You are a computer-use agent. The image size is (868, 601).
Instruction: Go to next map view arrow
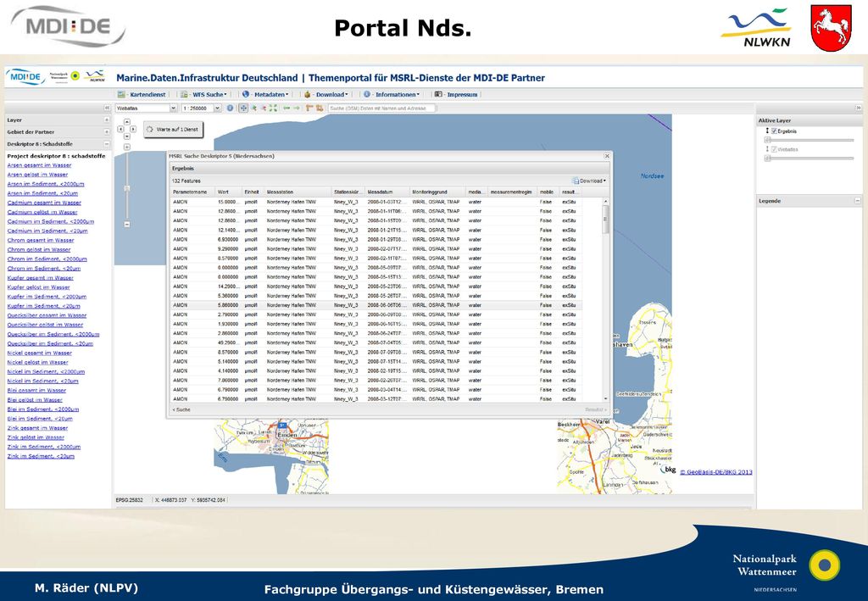297,108
